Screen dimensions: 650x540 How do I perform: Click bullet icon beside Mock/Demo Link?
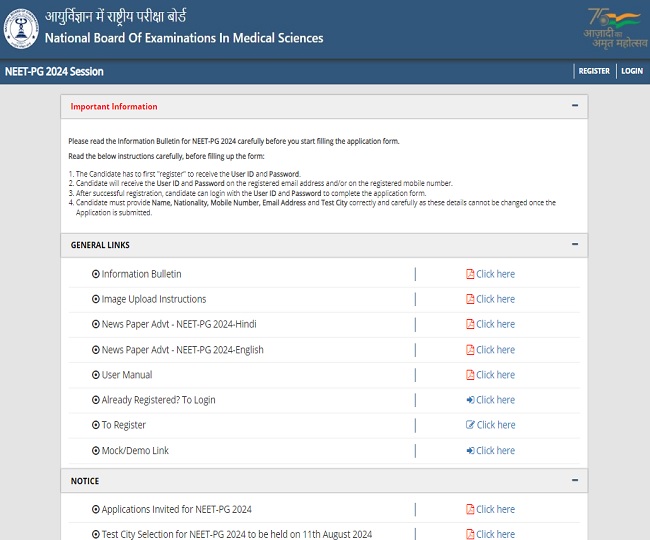96,450
